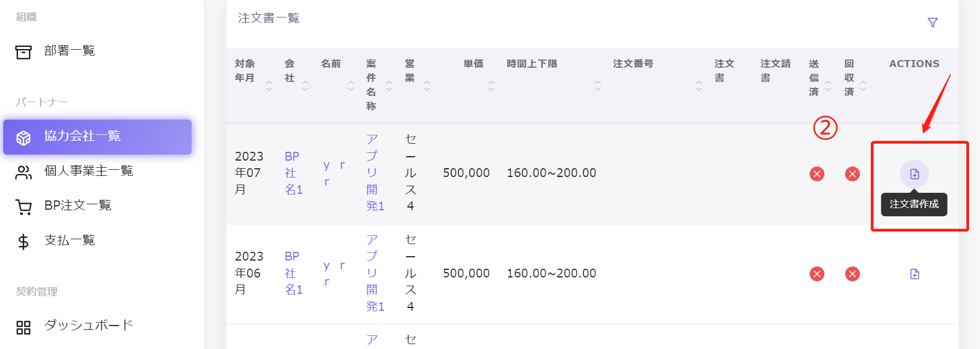980x349 pixels.
Task: Click red 送信済 status icon for 2023年07月
Action: [x=817, y=174]
